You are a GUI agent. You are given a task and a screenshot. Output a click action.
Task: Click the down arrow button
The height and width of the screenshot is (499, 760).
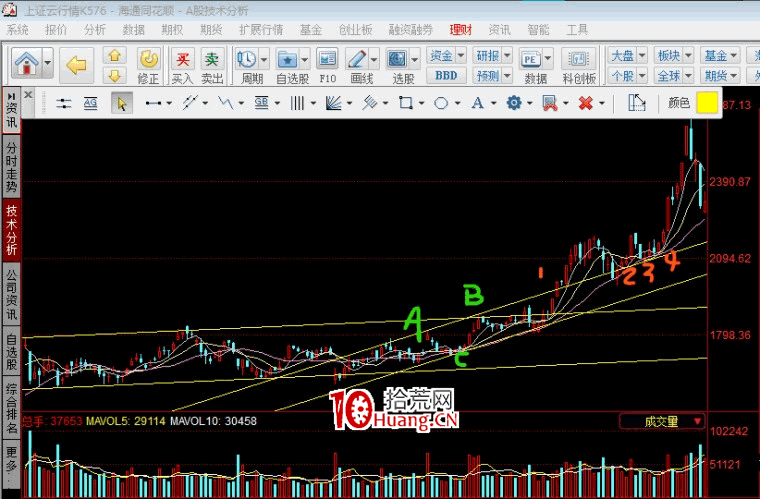(115, 75)
